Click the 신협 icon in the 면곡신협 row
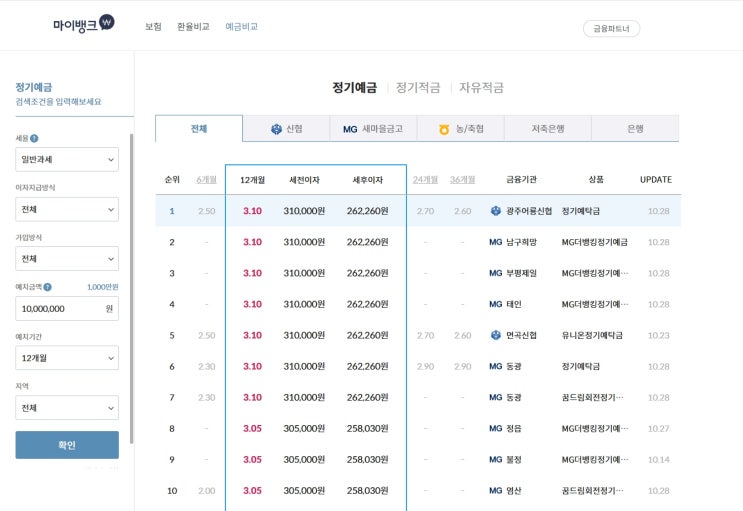The image size is (743, 511). (x=495, y=335)
